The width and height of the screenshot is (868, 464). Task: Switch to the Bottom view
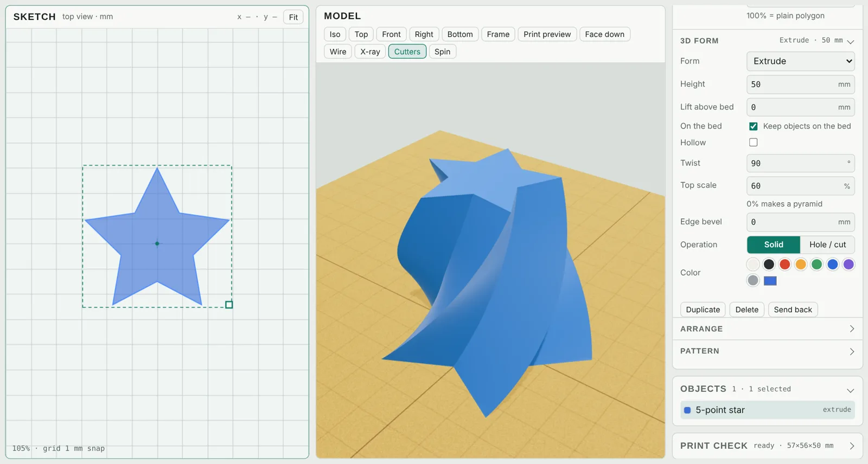pos(460,34)
